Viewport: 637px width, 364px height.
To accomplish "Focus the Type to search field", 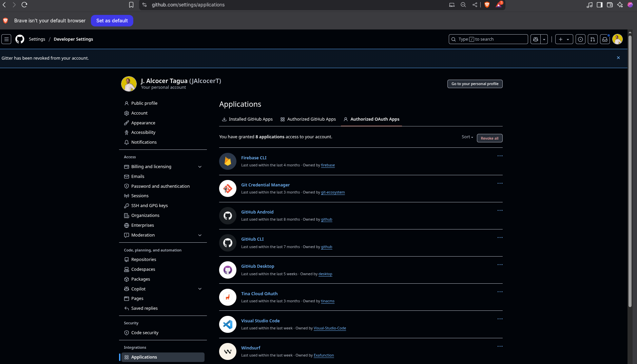I will tap(488, 39).
